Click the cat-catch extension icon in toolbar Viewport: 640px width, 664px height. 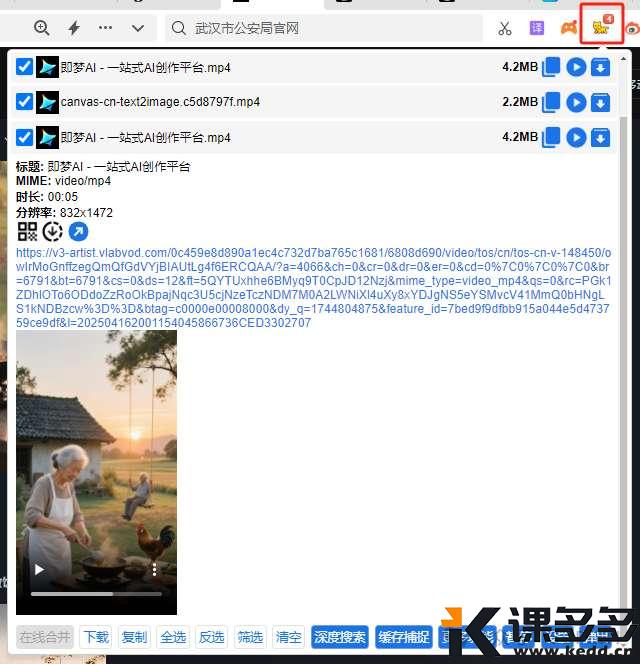[601, 26]
